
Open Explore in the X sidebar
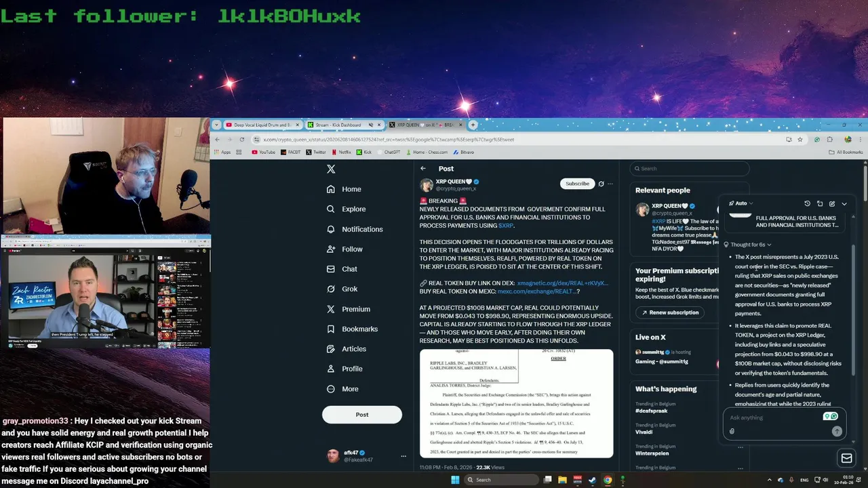(x=346, y=209)
